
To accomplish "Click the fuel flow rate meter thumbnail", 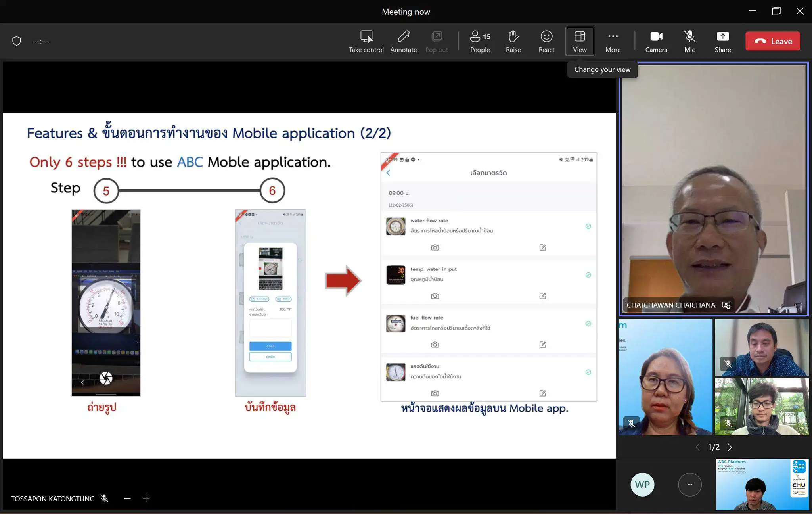I will pos(396,324).
